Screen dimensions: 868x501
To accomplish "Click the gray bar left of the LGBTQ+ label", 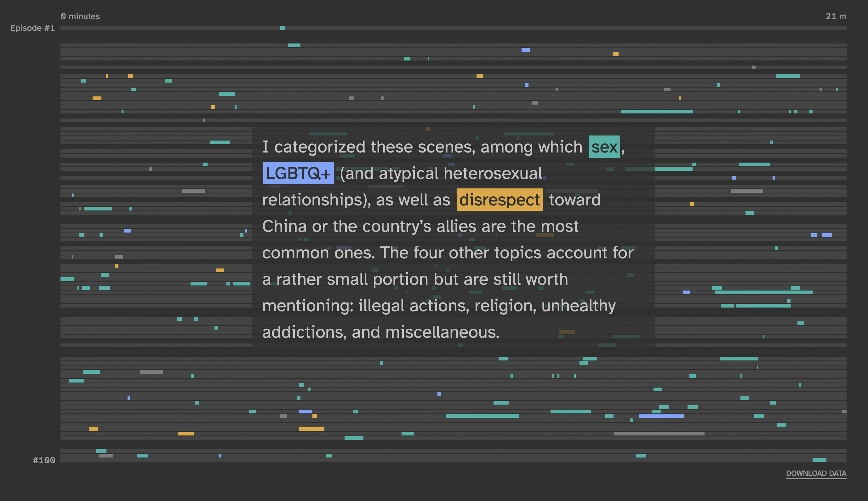I will [x=193, y=191].
